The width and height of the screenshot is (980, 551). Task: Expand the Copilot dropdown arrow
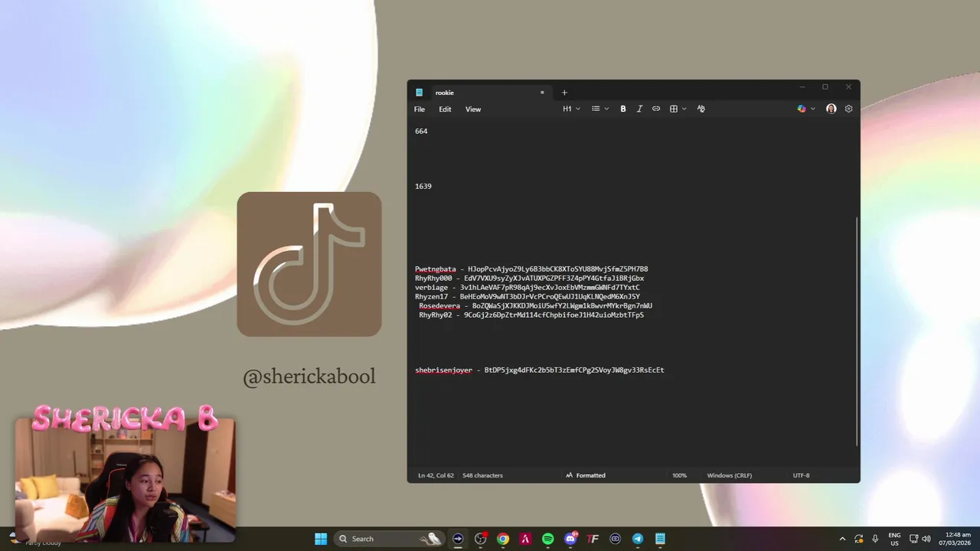click(x=813, y=109)
